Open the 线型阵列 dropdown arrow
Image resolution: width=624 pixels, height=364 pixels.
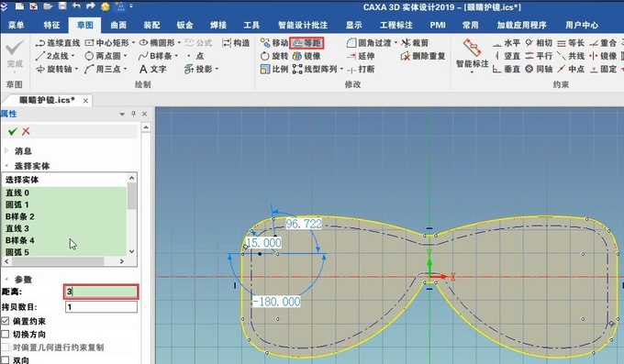[341, 69]
